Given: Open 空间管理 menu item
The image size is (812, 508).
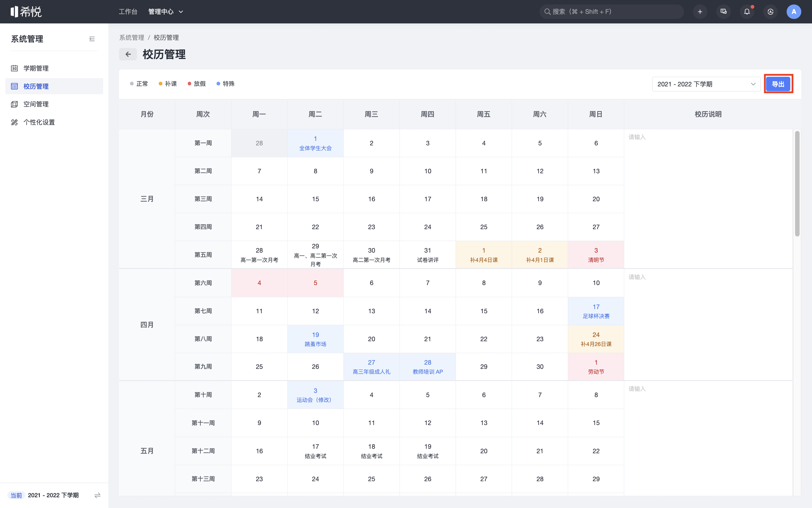Looking at the screenshot, I should [54, 104].
